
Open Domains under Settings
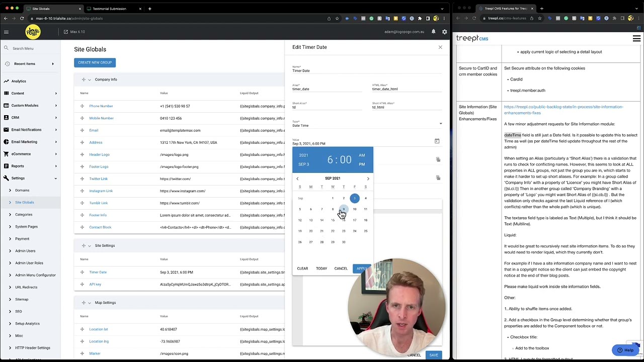pos(22,190)
